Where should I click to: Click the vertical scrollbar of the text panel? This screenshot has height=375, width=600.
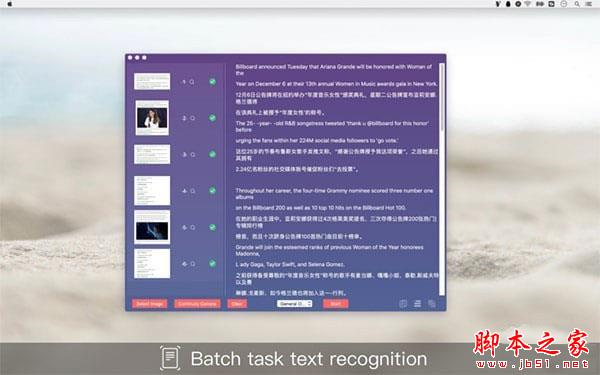(442, 179)
